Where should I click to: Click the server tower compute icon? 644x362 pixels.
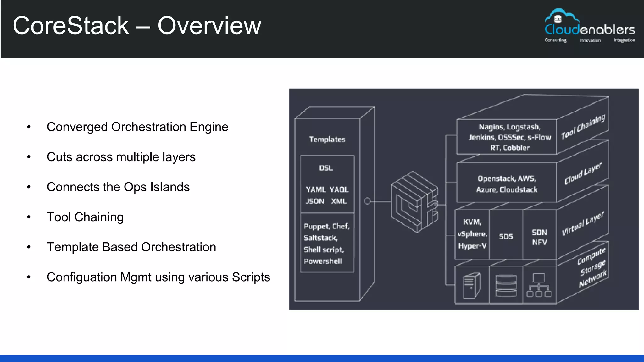pos(472,285)
